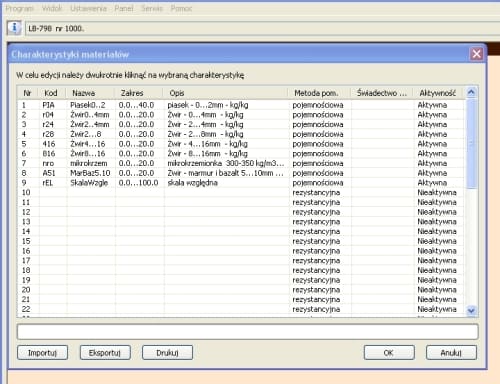Click the scroll down arrow of the table

[471, 311]
